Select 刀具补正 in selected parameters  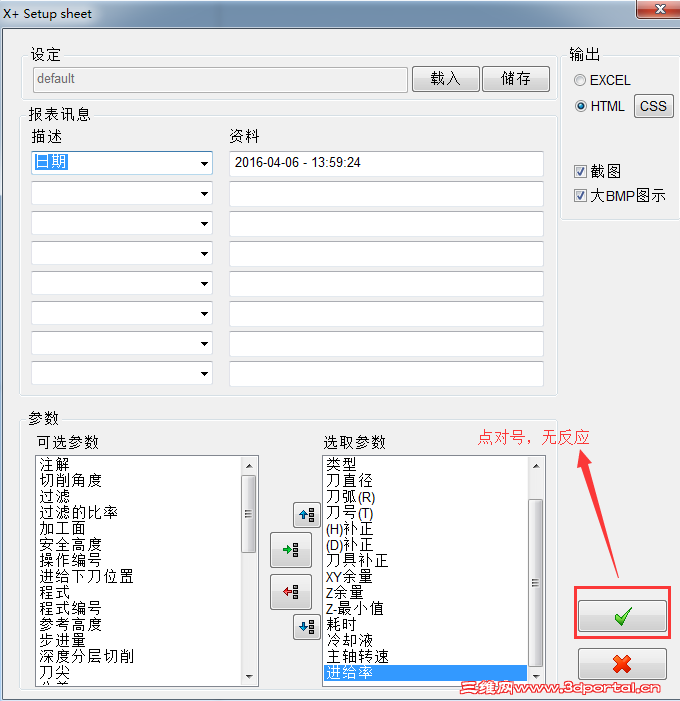click(x=357, y=560)
